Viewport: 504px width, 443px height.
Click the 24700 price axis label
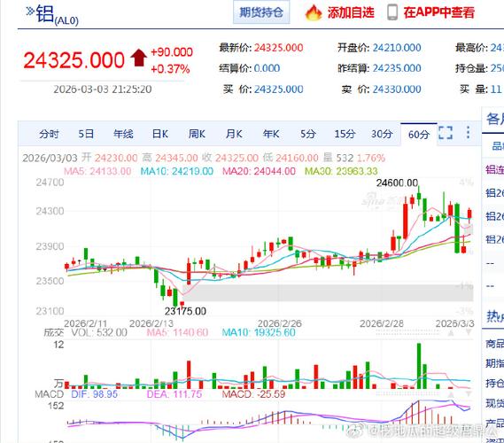50,183
